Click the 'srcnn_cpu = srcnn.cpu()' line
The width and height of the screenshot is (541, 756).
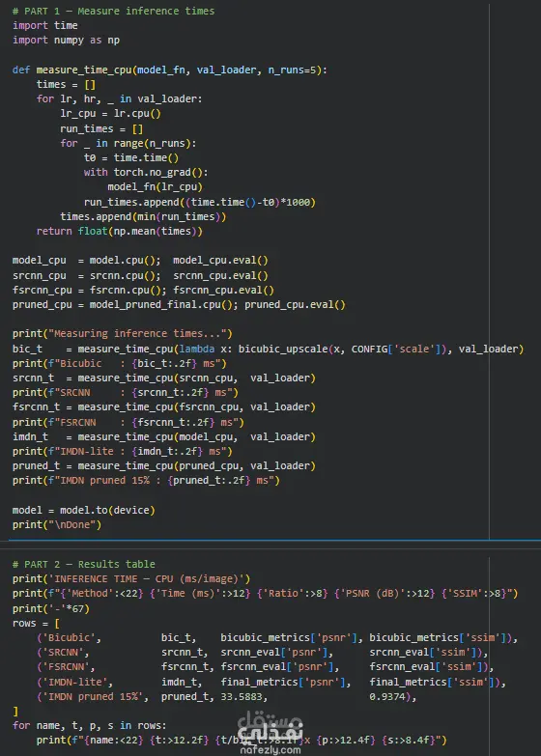(x=140, y=276)
